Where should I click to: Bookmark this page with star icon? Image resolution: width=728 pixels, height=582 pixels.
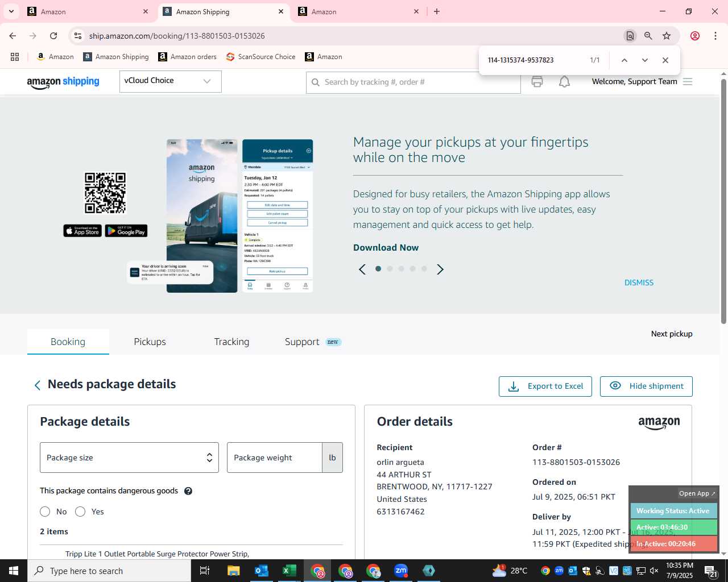click(x=667, y=36)
